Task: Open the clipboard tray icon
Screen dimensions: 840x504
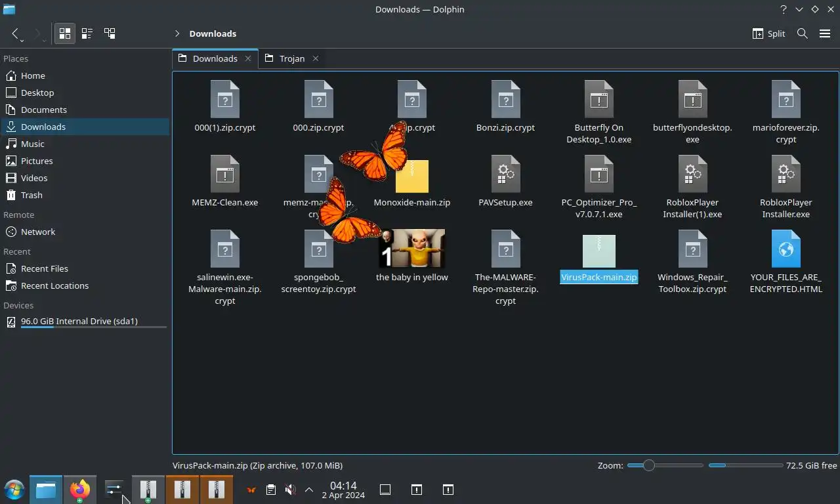Action: click(270, 490)
